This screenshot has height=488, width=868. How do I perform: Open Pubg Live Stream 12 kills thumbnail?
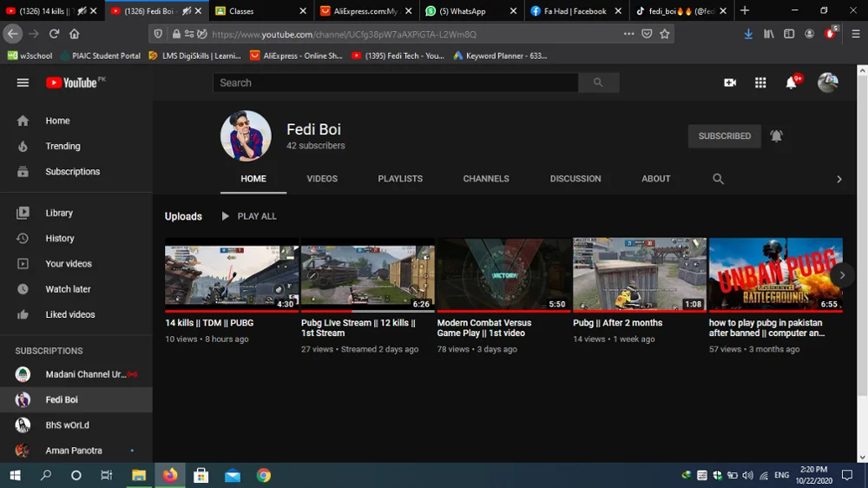tap(367, 275)
